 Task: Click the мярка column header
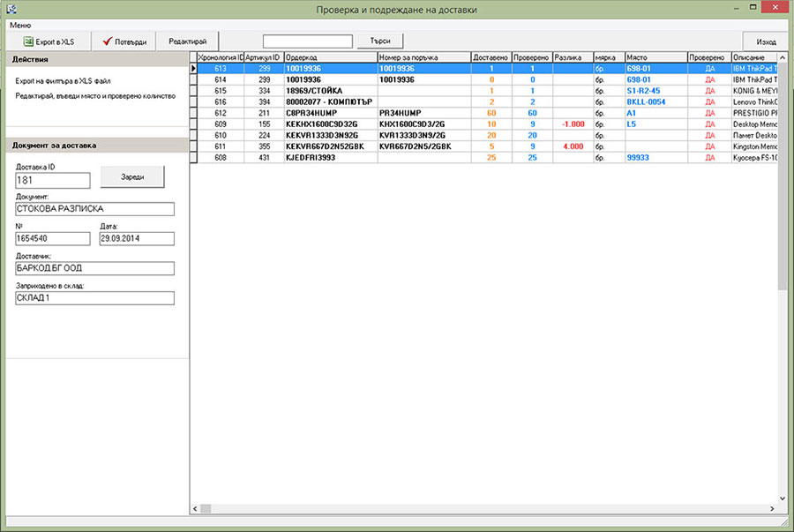[609, 57]
